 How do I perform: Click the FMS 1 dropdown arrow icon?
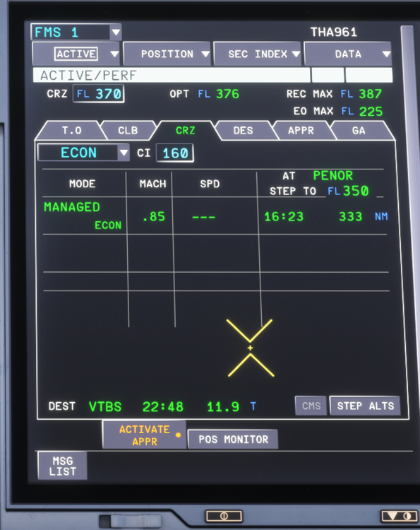click(116, 33)
